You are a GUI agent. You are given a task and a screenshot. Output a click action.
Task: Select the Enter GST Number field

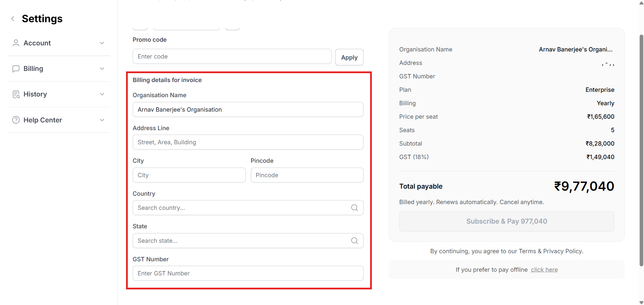click(x=248, y=273)
